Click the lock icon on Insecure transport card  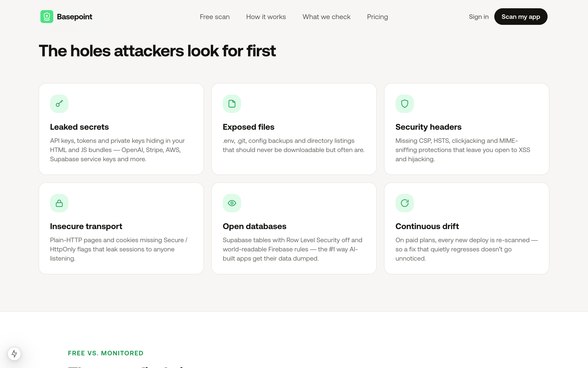coord(59,203)
